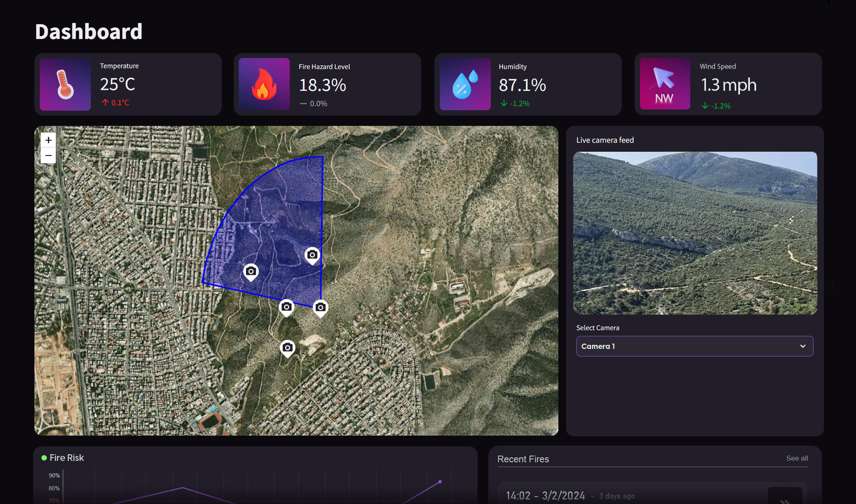Open See all recent fires link
This screenshot has width=856, height=504.
point(797,458)
